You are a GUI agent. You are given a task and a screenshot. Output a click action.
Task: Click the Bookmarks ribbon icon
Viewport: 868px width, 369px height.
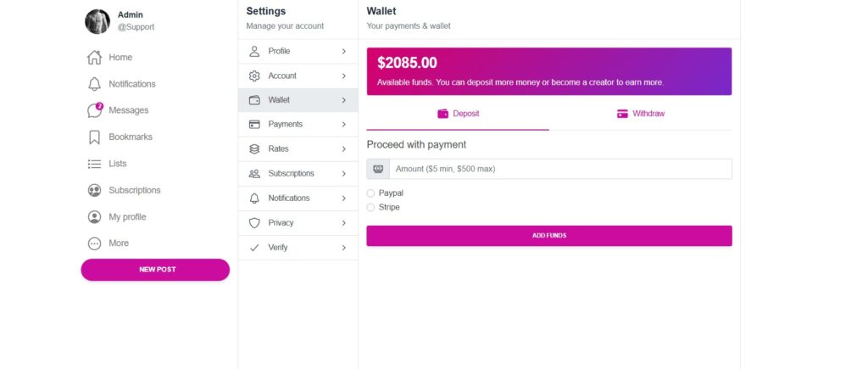[x=95, y=137]
